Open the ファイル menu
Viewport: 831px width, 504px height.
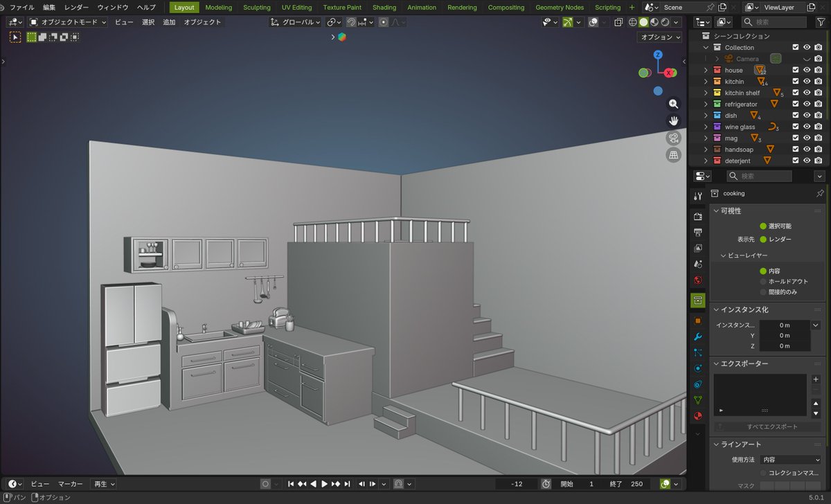pos(21,8)
